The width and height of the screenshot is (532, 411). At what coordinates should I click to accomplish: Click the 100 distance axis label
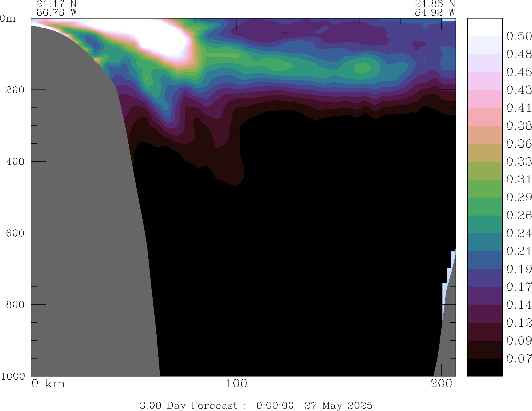click(x=236, y=384)
